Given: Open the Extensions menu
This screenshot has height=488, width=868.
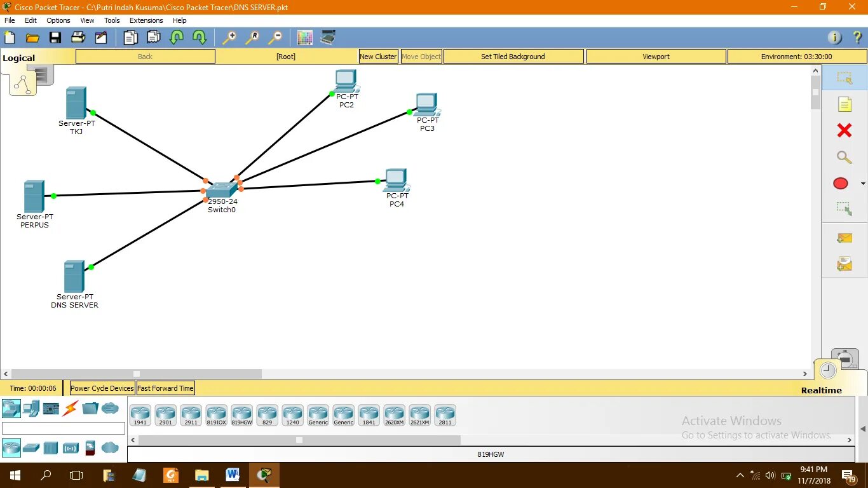Looking at the screenshot, I should (x=146, y=20).
